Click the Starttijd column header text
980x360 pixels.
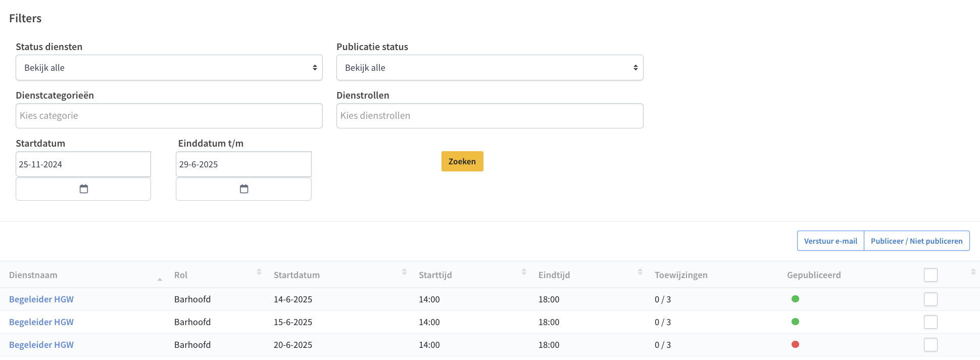click(x=435, y=275)
